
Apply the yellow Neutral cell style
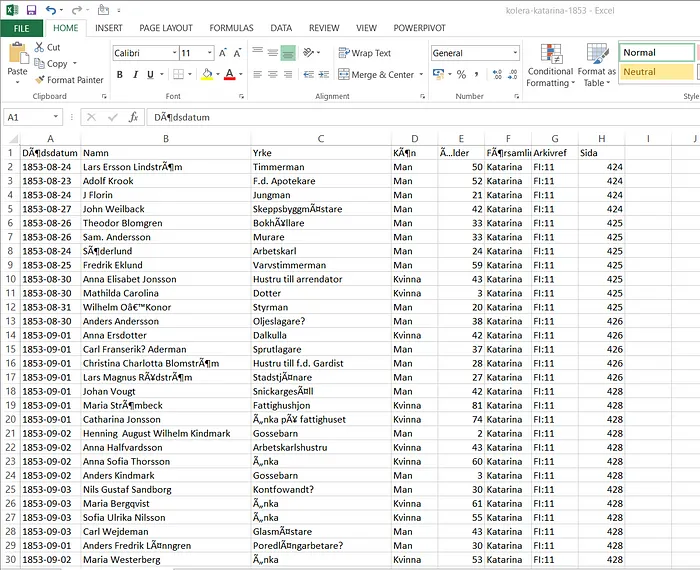tap(656, 72)
